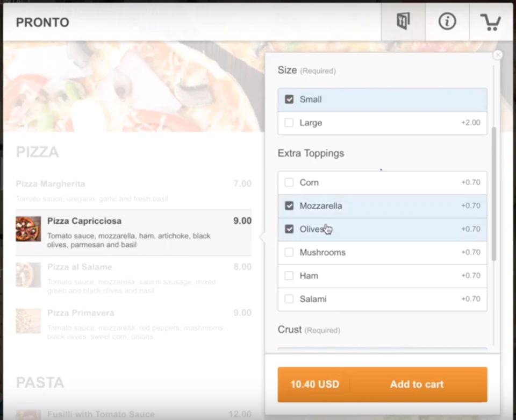This screenshot has height=420, width=516.
Task: Uncheck the Olives topping
Action: [289, 229]
